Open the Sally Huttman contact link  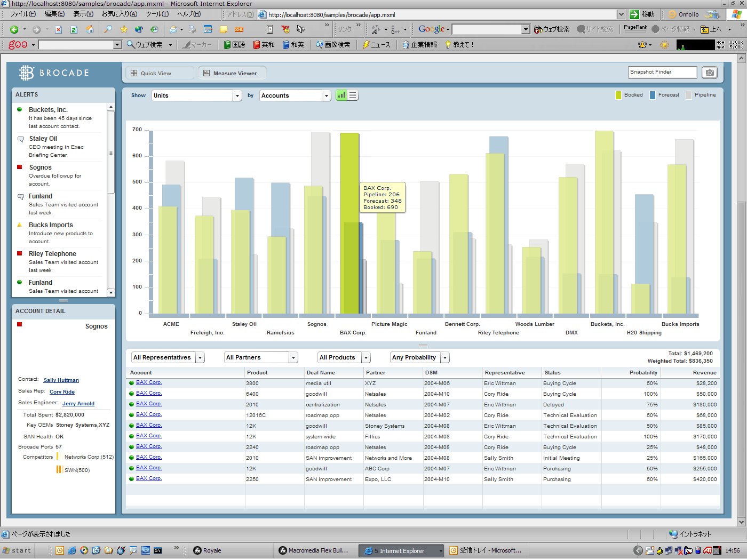pos(61,380)
